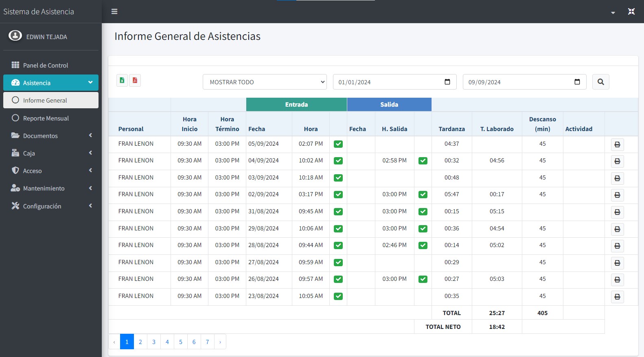
Task: Export report to Excel via green icon
Action: click(x=122, y=81)
